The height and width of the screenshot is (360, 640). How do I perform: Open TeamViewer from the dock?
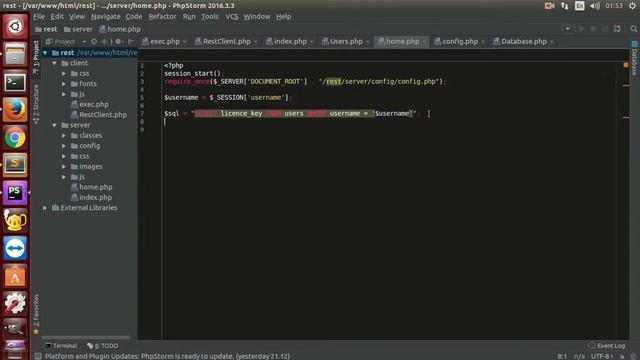15,248
